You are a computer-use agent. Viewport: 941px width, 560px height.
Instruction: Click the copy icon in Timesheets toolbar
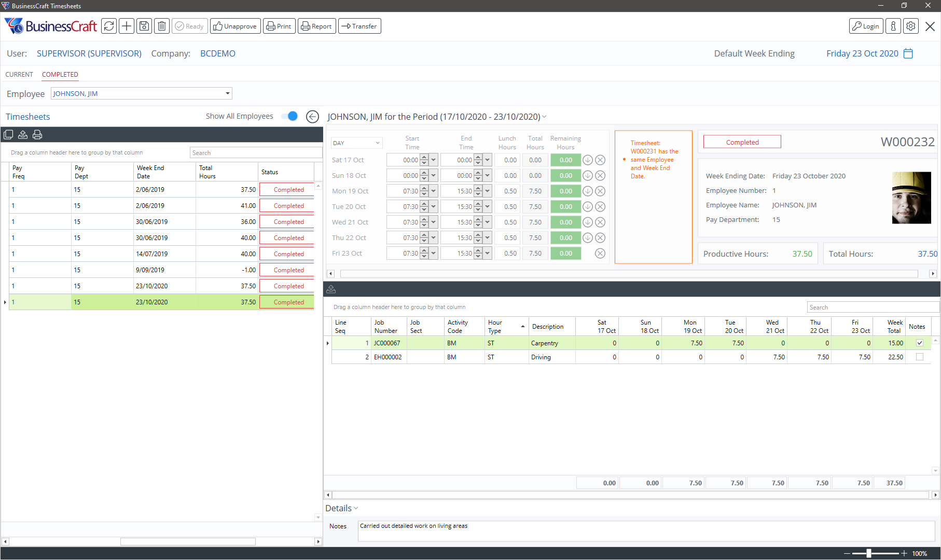click(8, 135)
